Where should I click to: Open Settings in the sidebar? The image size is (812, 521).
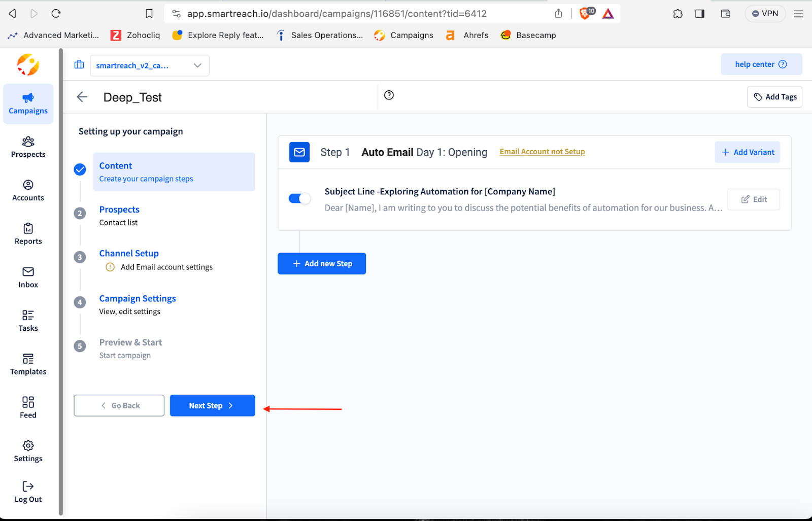tap(28, 451)
